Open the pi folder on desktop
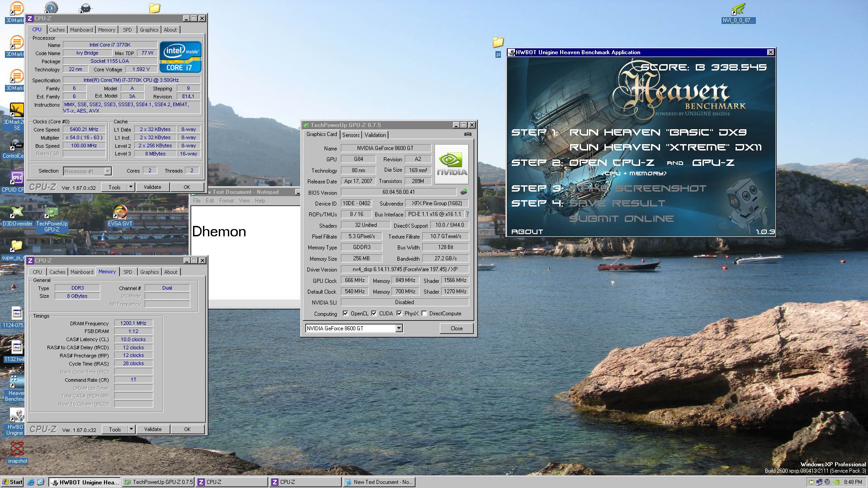The image size is (868, 488). pyautogui.click(x=498, y=47)
